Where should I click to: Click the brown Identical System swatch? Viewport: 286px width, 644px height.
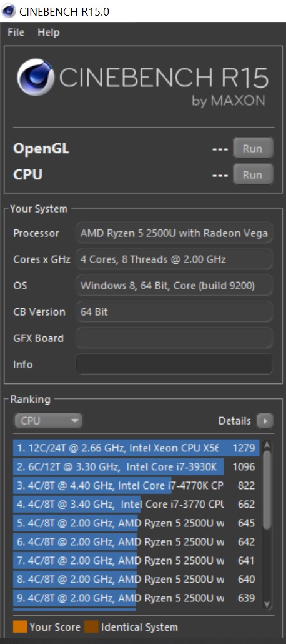coord(92,626)
